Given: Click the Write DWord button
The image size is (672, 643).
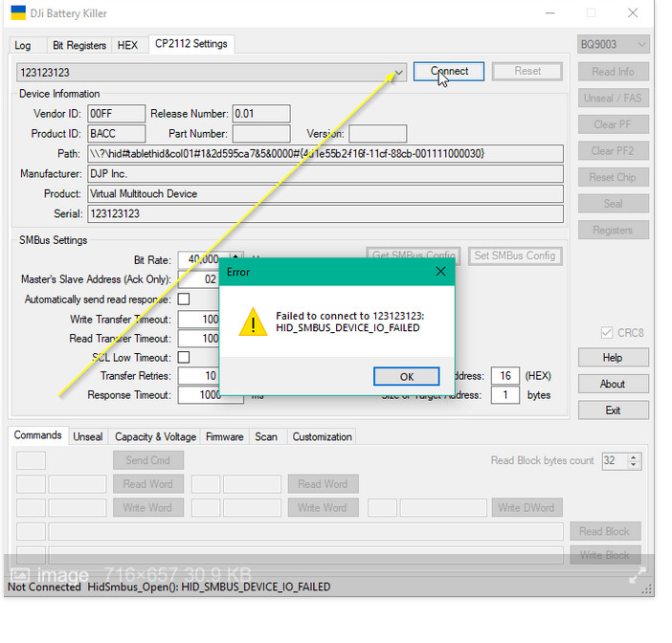Looking at the screenshot, I should click(x=526, y=508).
